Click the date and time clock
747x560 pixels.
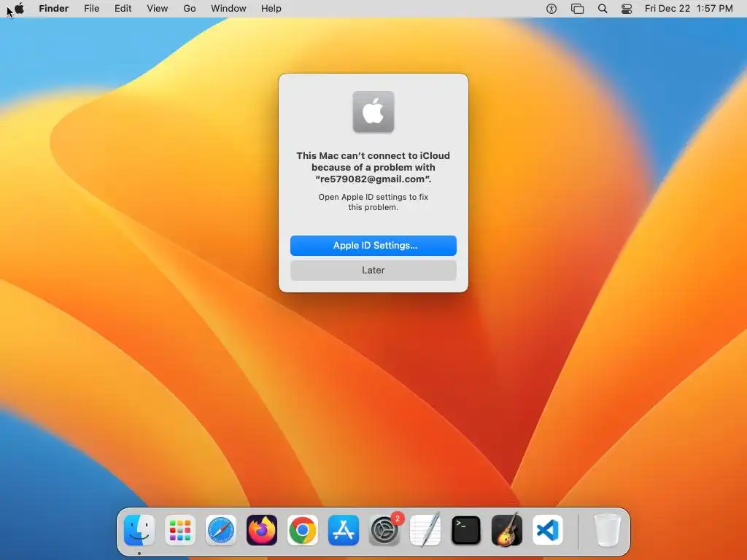[x=689, y=9]
